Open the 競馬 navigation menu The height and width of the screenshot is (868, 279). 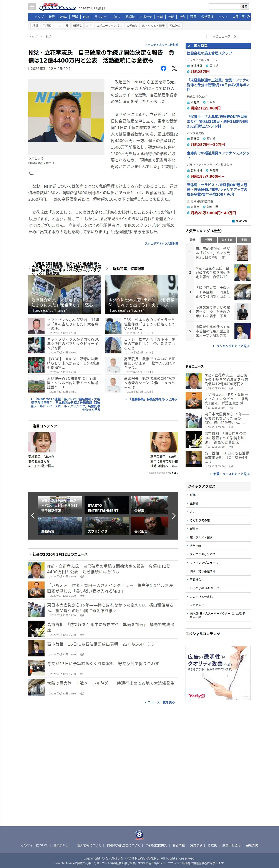193,17
